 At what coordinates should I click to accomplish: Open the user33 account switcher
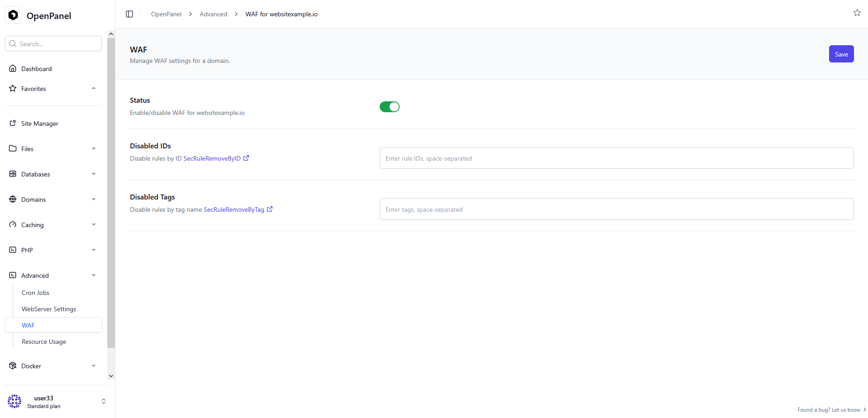104,401
